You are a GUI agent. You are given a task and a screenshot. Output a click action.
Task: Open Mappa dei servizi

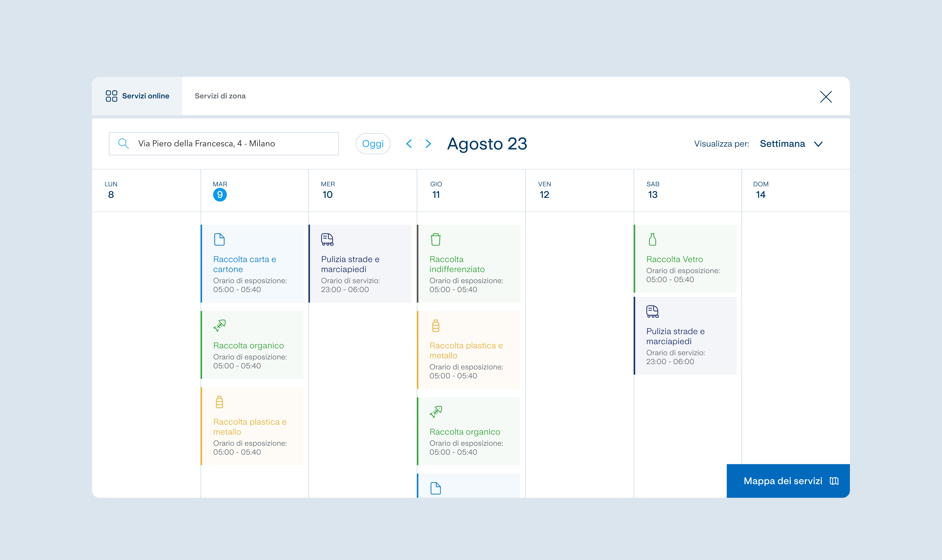tap(788, 481)
